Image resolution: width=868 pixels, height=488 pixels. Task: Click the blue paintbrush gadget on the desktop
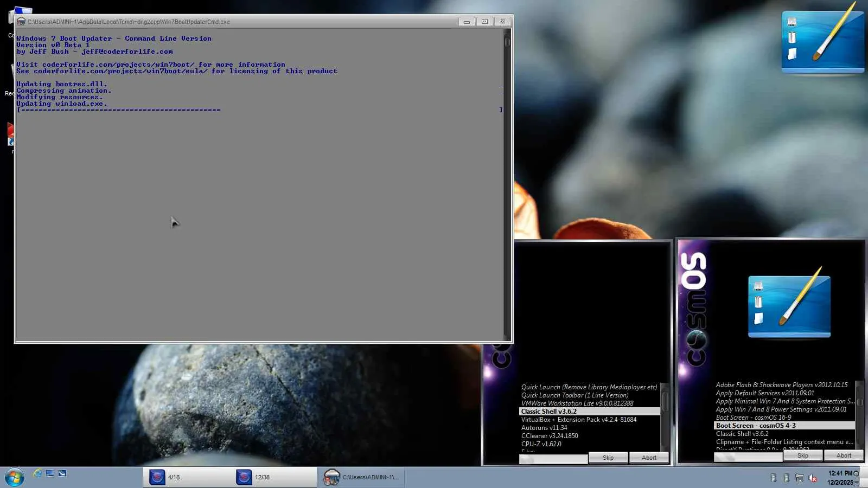[x=822, y=39]
